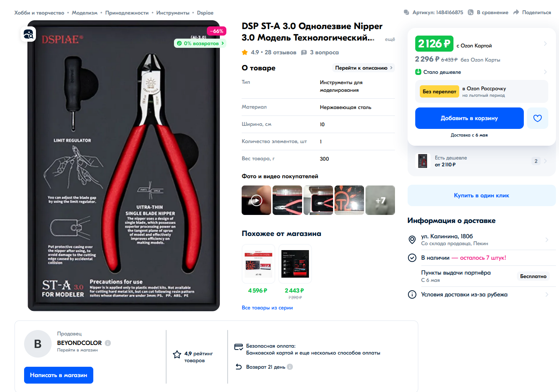
Task: Open the +7 more customer photos thumbnail
Action: 380,200
